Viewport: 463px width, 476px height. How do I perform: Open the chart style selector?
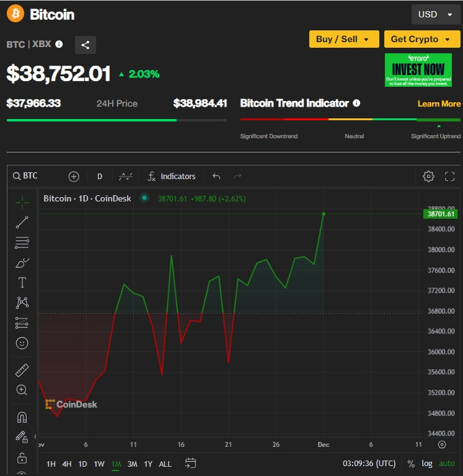coord(126,177)
